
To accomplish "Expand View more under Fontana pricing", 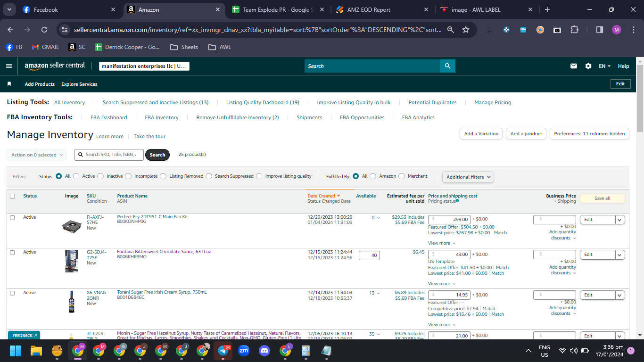I will tap(442, 284).
